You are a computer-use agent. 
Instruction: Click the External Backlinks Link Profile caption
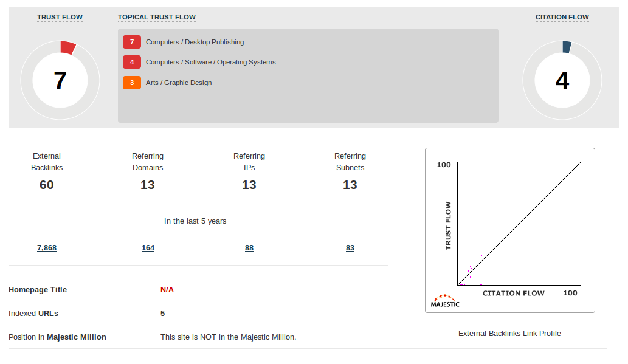tap(509, 334)
